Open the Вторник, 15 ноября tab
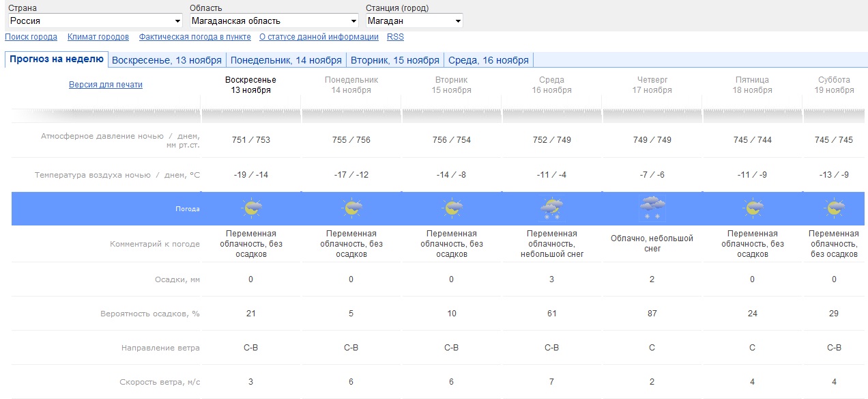This screenshot has width=868, height=399. click(x=395, y=60)
